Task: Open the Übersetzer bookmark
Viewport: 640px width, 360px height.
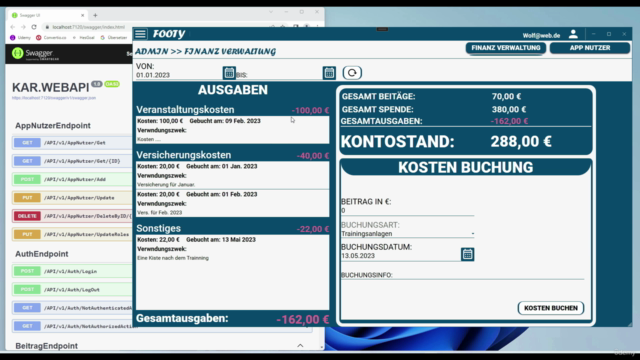Action: [114, 38]
